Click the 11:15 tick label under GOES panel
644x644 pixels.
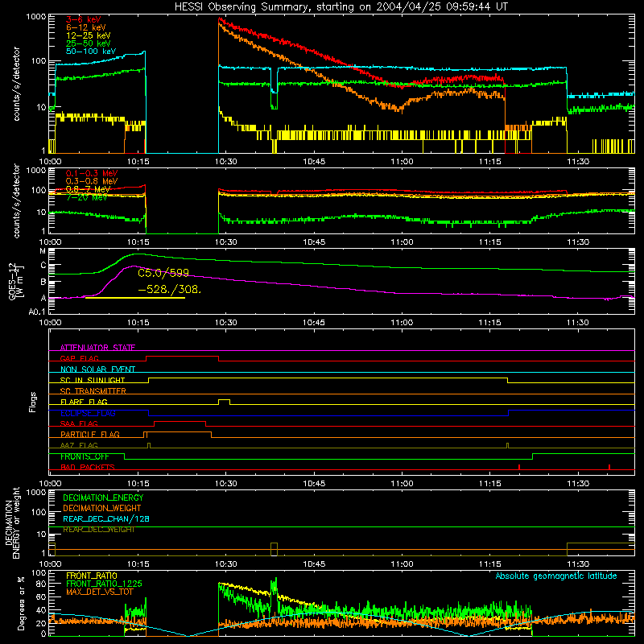[x=489, y=323]
